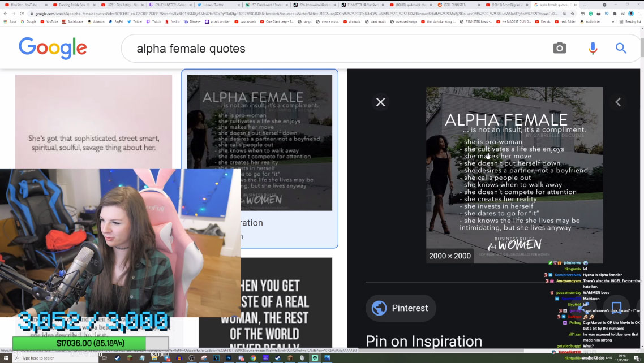Screen dimensions: 644x363
Task: Open the Twitter bookmark
Action: pos(135,21)
